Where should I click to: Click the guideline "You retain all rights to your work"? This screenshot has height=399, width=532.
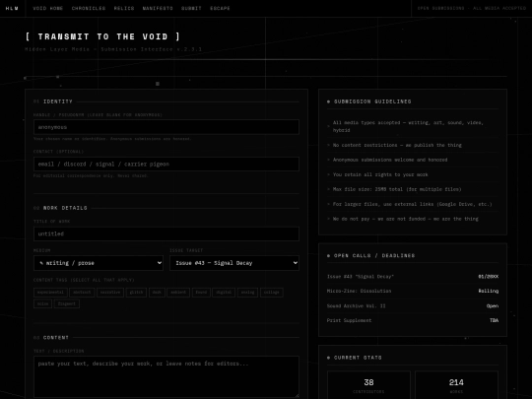pyautogui.click(x=413, y=174)
